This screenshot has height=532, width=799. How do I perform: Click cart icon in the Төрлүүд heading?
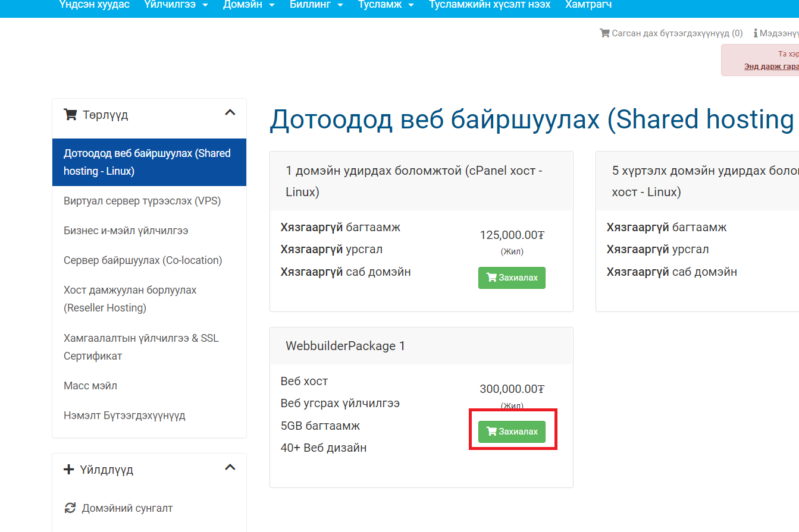pyautogui.click(x=70, y=114)
